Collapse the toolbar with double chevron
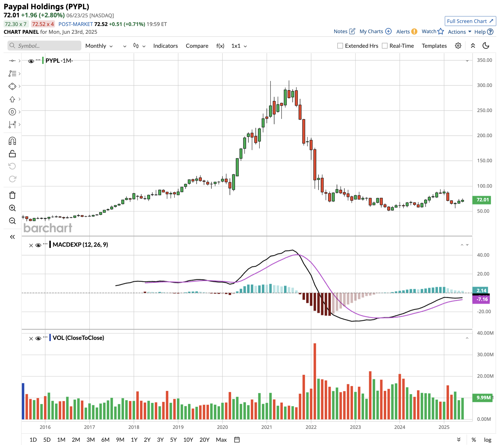 pos(473,46)
